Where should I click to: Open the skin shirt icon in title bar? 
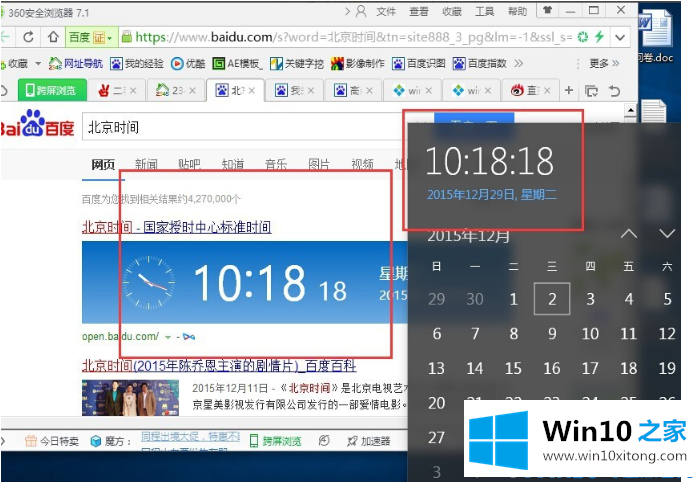pos(547,10)
